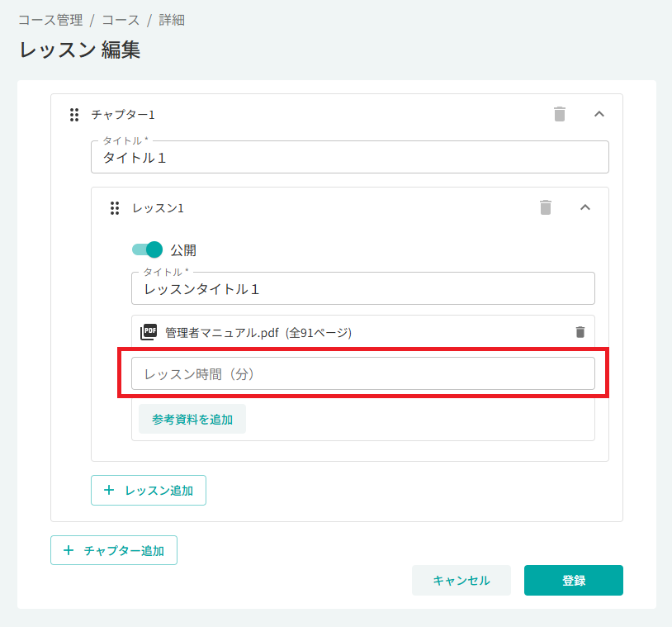Viewport: 672px width, 627px height.
Task: Click the 登録 button
Action: tap(574, 580)
